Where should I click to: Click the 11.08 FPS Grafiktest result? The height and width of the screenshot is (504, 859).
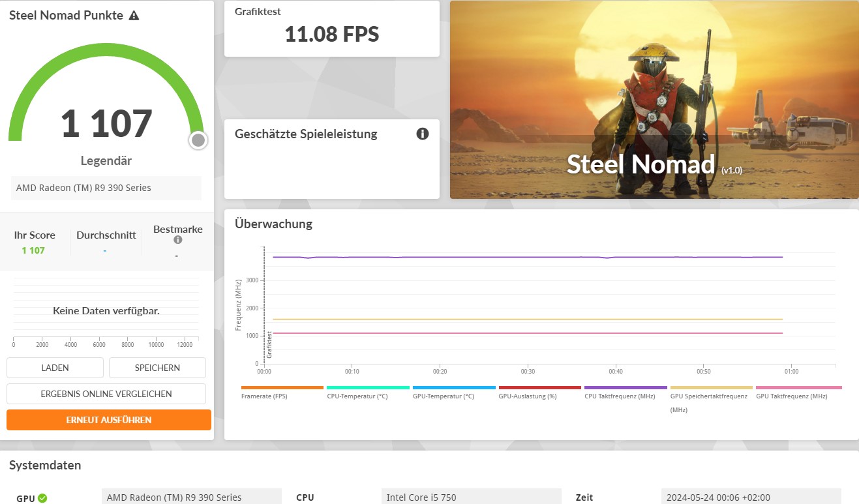[332, 34]
